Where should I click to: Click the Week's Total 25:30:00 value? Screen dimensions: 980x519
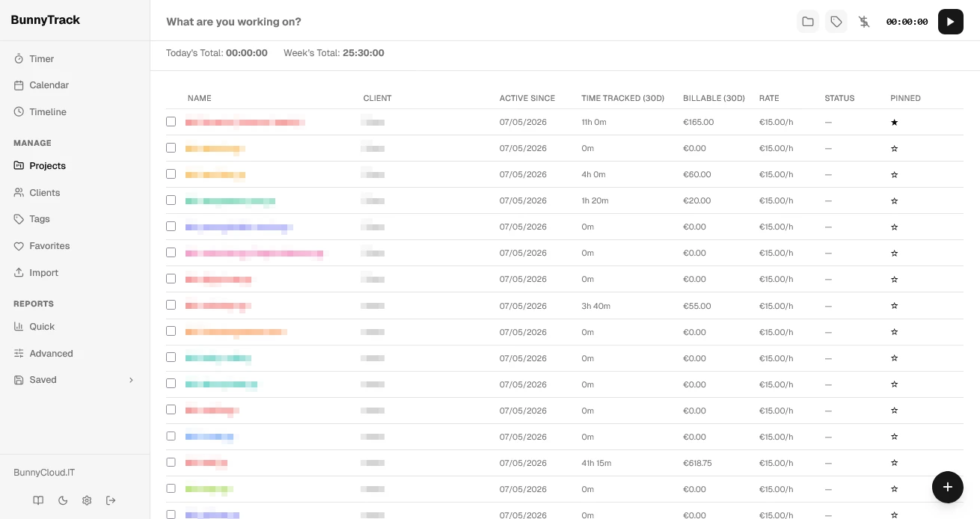point(364,53)
